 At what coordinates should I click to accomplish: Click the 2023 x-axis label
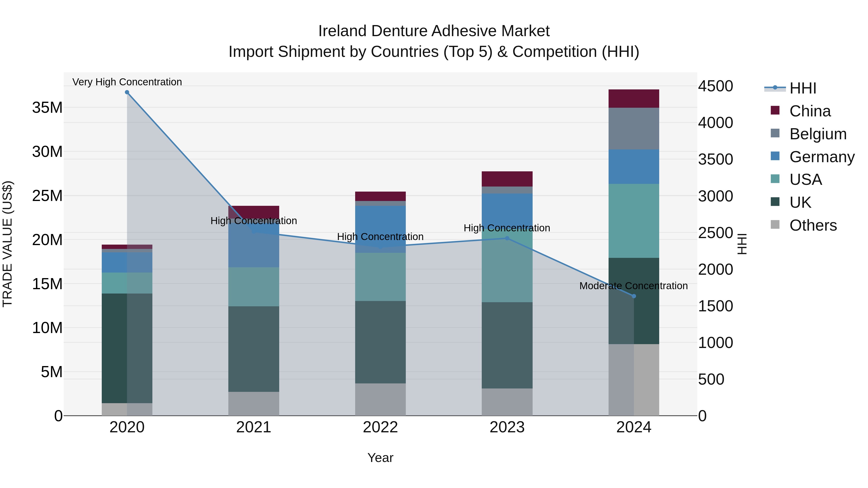click(x=507, y=427)
